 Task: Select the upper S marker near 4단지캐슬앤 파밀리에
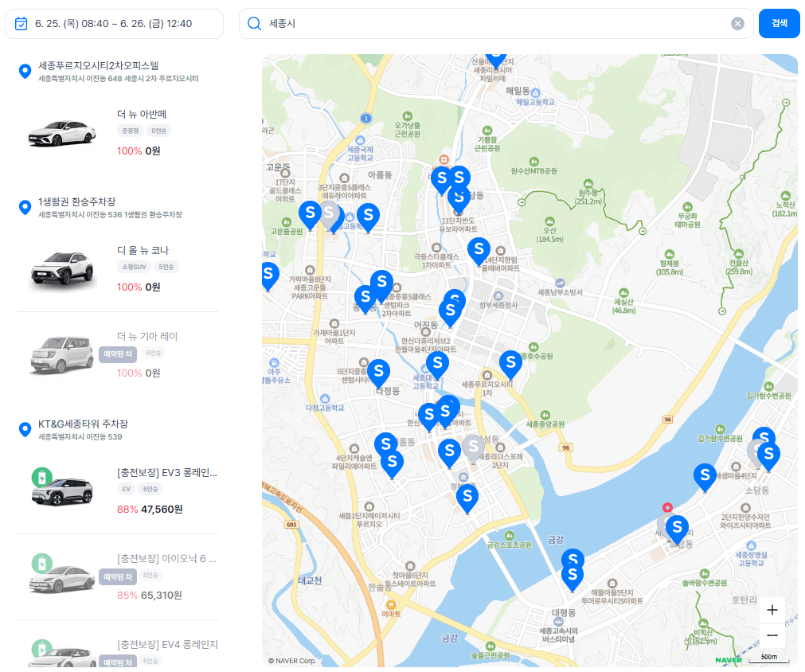click(385, 444)
